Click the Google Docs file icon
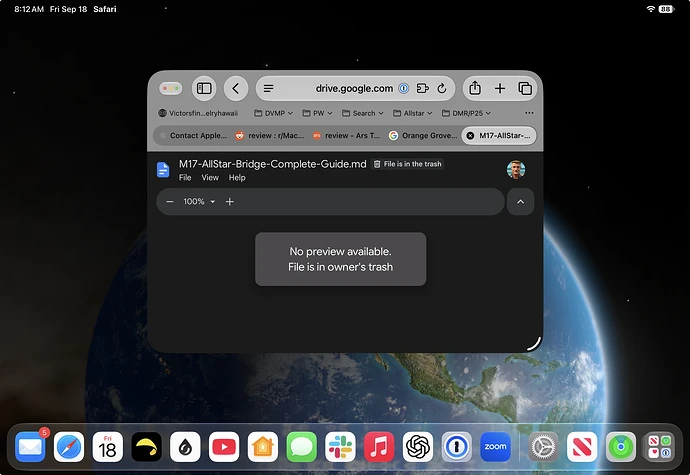This screenshot has width=690, height=475. tap(163, 169)
